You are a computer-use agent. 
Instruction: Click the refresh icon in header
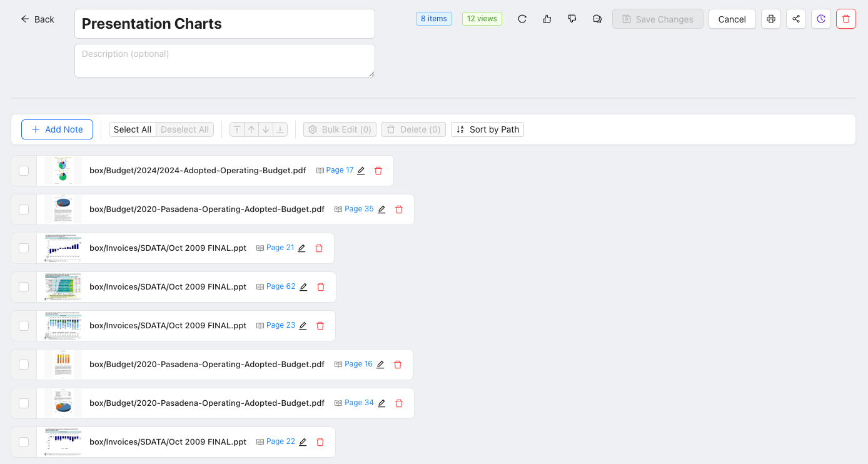pyautogui.click(x=522, y=19)
